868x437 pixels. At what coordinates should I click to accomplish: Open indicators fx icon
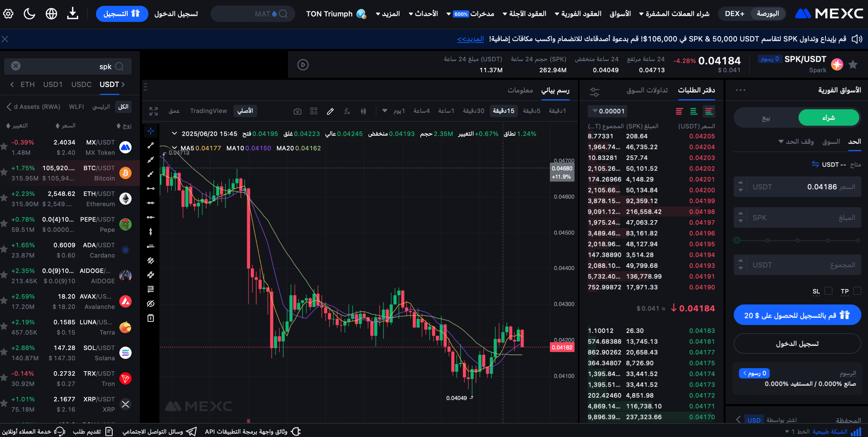pyautogui.click(x=347, y=111)
